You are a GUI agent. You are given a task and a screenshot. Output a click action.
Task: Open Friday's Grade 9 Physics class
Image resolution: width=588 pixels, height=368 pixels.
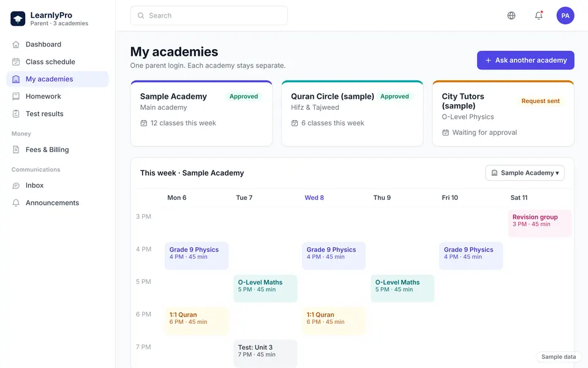pos(471,256)
